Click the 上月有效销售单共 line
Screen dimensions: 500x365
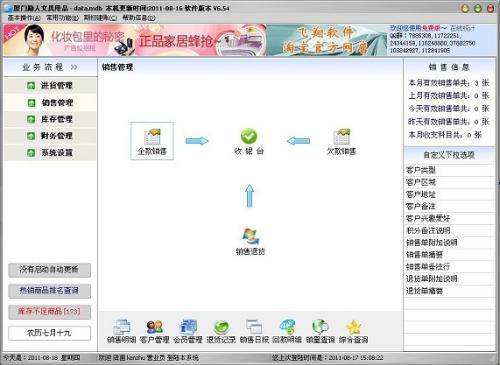pos(449,96)
